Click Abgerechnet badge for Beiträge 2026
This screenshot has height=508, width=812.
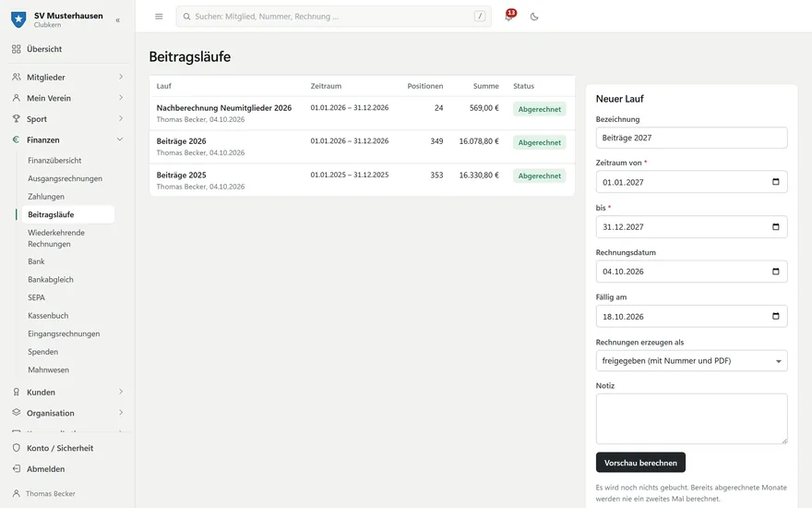539,142
